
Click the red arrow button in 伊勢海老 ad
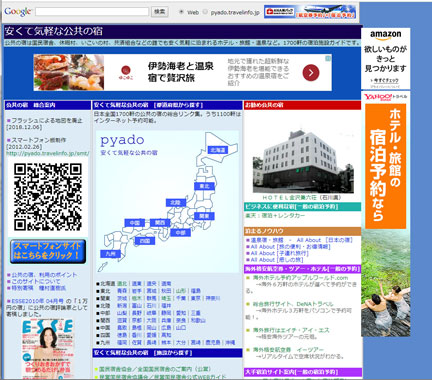point(311,73)
